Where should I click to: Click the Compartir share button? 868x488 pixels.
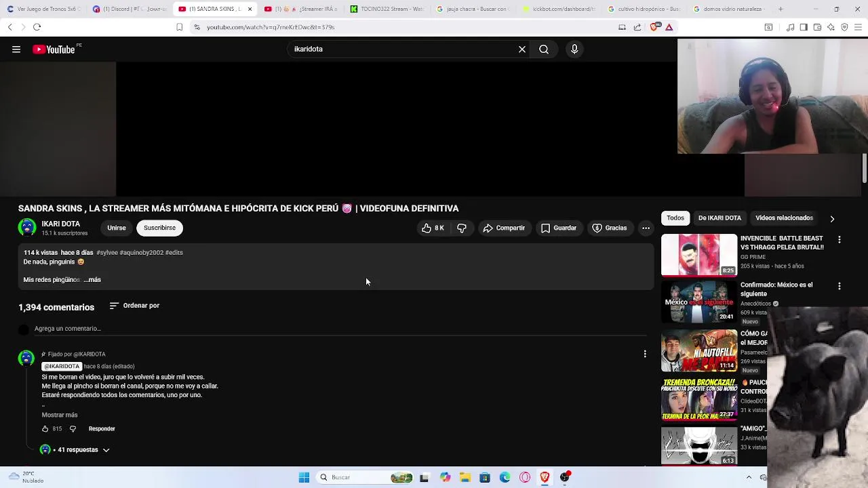click(504, 228)
